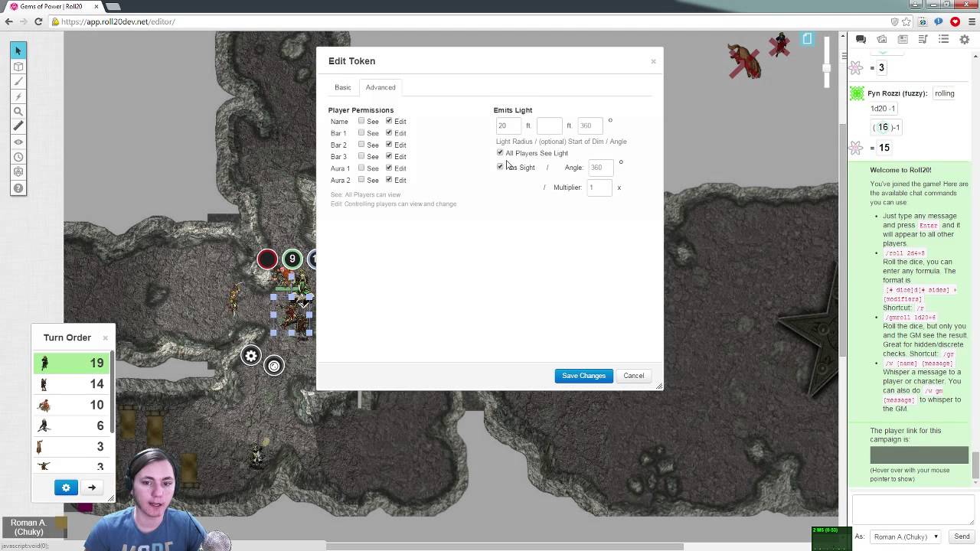The width and height of the screenshot is (980, 551).
Task: Activate the lightning FX tool
Action: [x=18, y=97]
